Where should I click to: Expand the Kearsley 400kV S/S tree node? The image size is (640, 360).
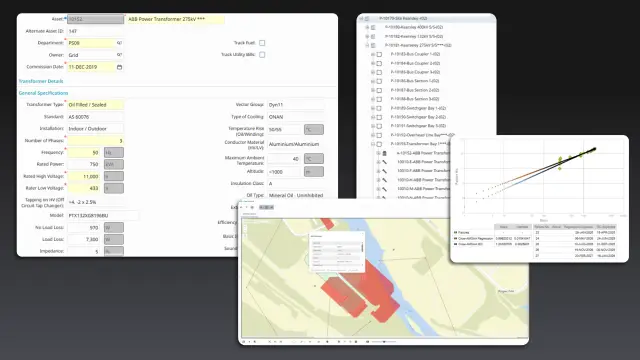[x=367, y=27]
